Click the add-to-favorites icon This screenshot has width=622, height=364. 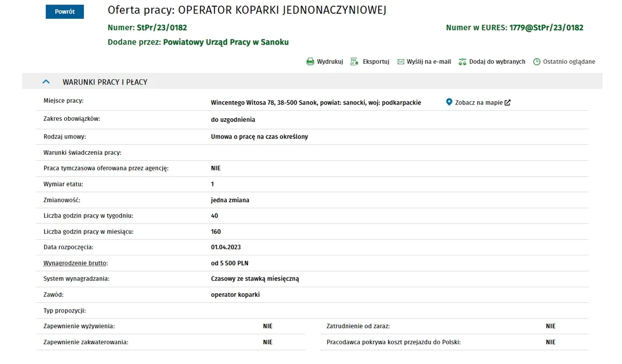(462, 62)
